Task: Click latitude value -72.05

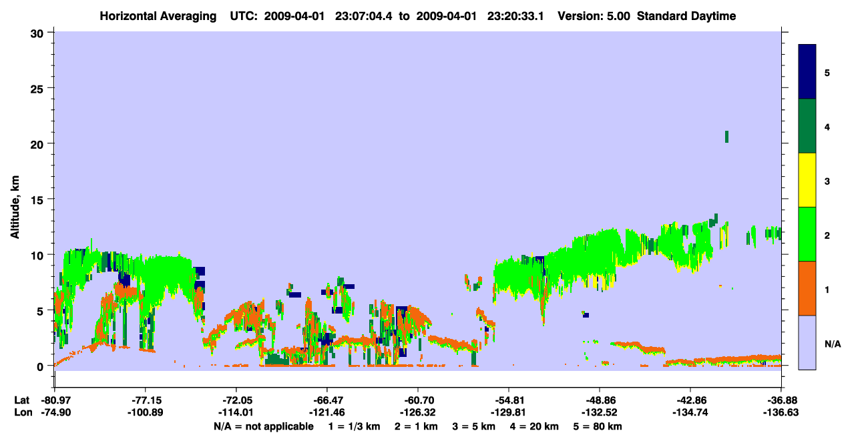Action: [x=236, y=400]
